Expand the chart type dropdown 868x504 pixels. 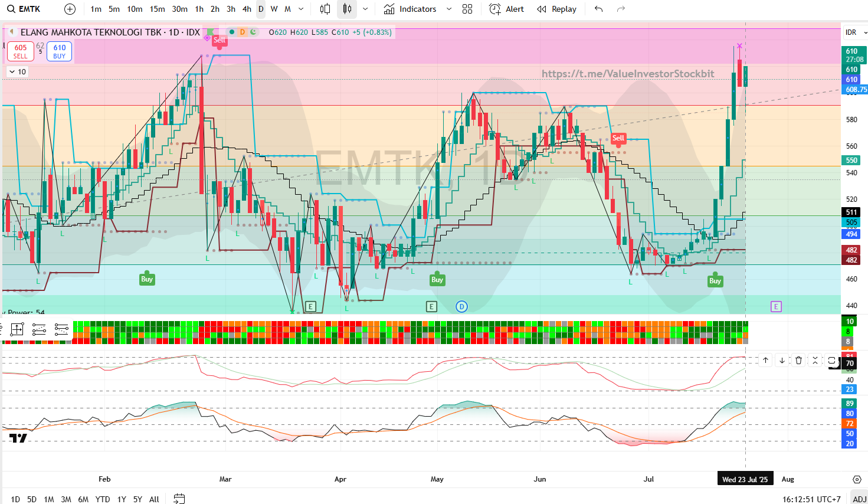tap(365, 9)
